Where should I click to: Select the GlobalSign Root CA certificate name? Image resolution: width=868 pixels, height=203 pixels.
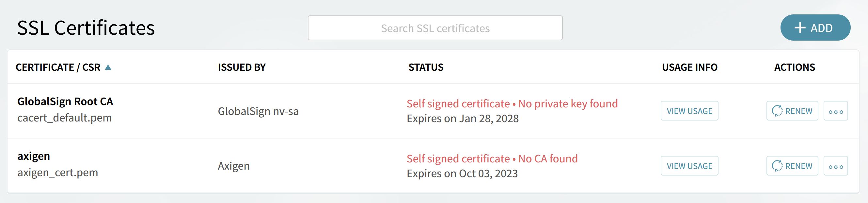[65, 101]
